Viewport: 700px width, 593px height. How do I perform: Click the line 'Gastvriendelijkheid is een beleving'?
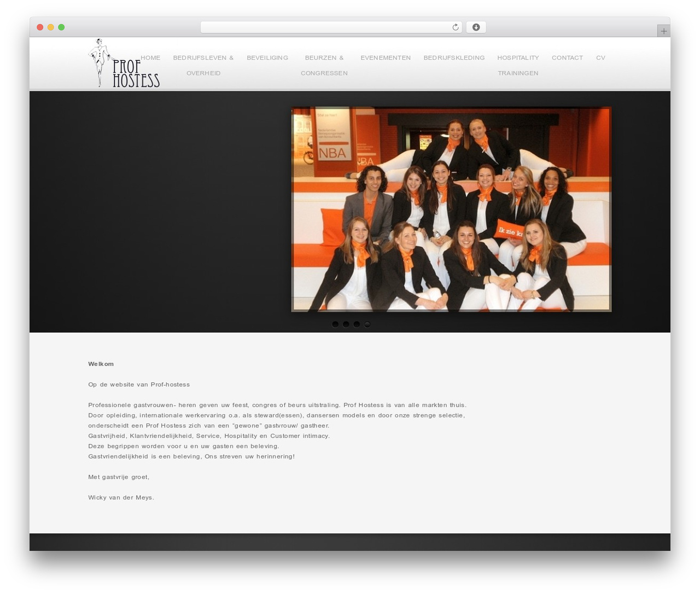(191, 456)
